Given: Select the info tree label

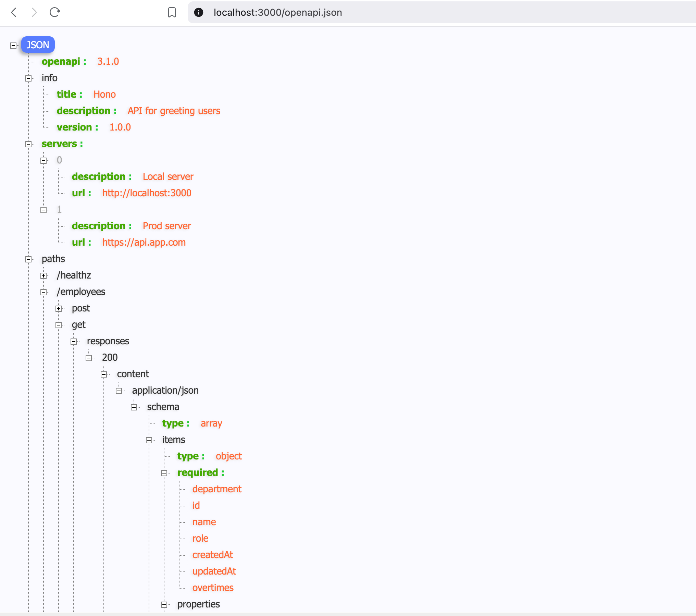Looking at the screenshot, I should click(50, 78).
